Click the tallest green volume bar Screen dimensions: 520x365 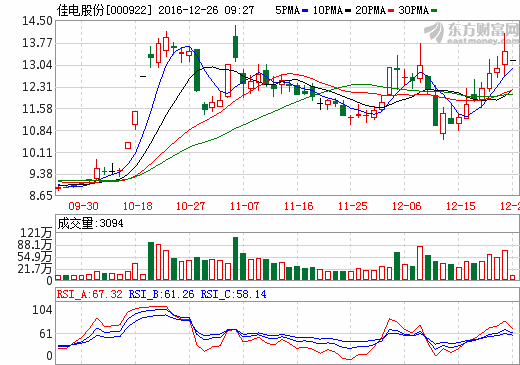(235, 258)
